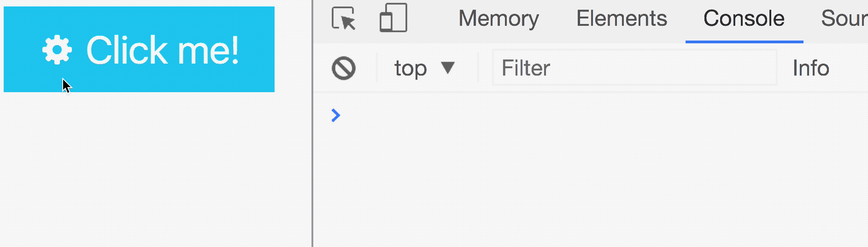Image resolution: width=868 pixels, height=247 pixels.
Task: Focus the console input line beside the prompt
Action: click(x=553, y=115)
